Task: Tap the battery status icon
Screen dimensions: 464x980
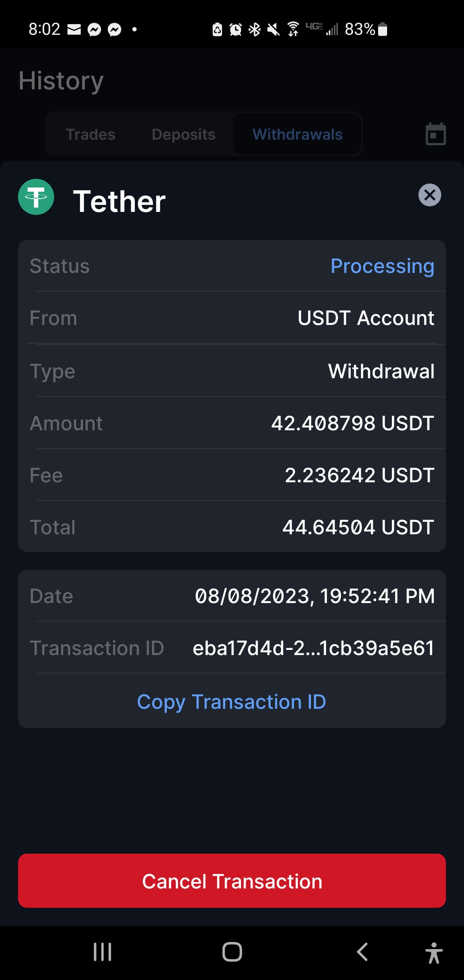Action: pos(383,29)
